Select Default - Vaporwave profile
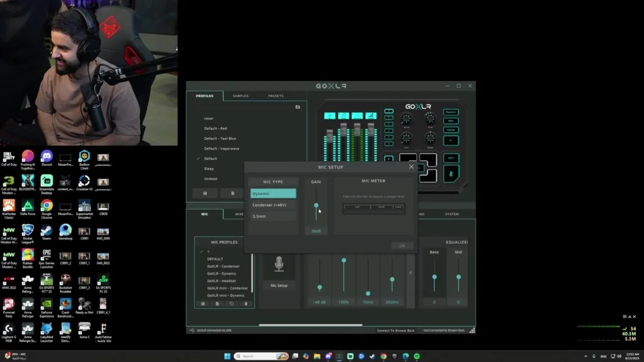The height and width of the screenshot is (362, 644). tap(221, 149)
